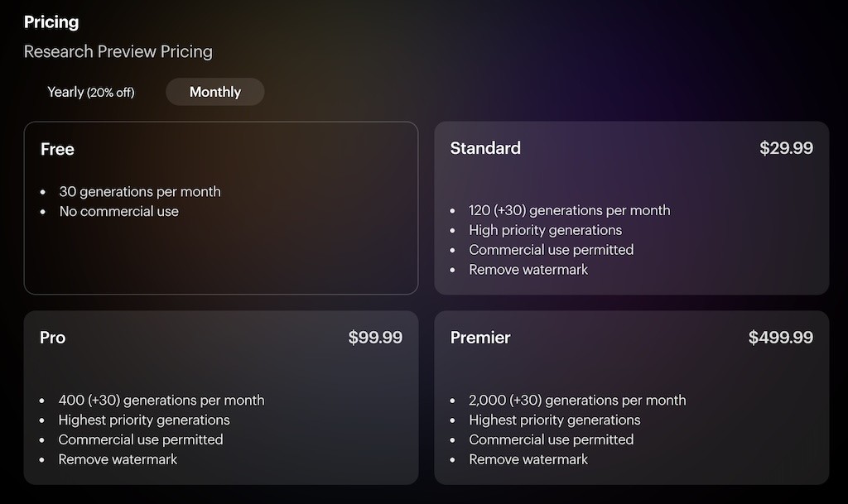848x504 pixels.
Task: Click the Pro plan title
Action: tap(52, 338)
